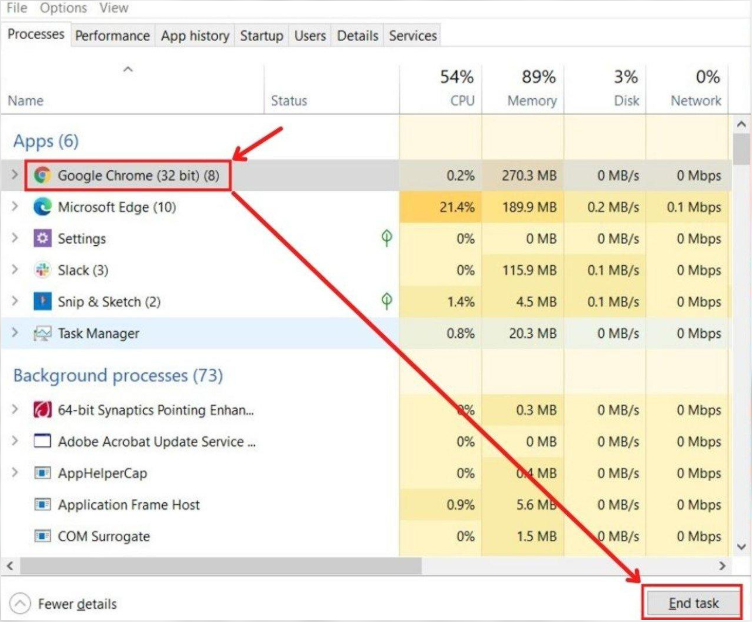752x622 pixels.
Task: Expand the Snip & Sketch process group
Action: coord(15,301)
